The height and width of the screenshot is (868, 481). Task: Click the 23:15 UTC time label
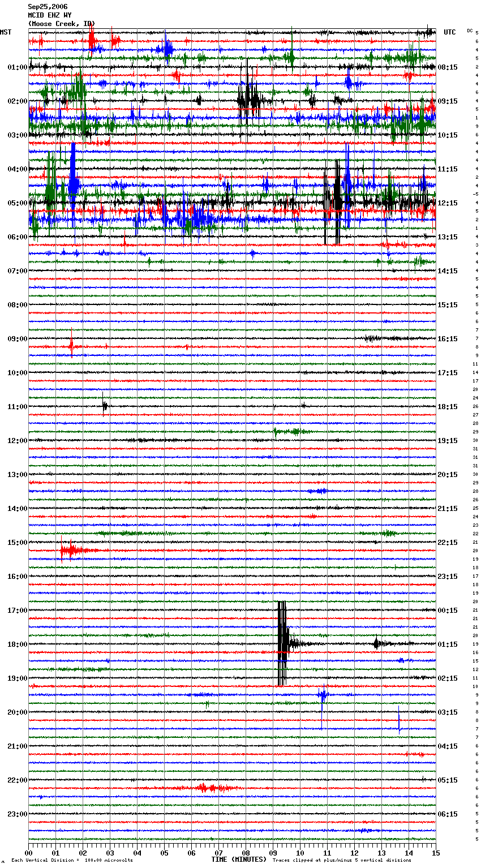click(448, 577)
